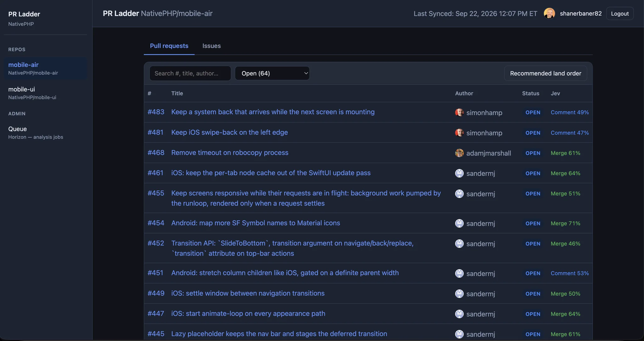
Task: Click the OPEN status badge in the #454 row
Action: click(533, 223)
